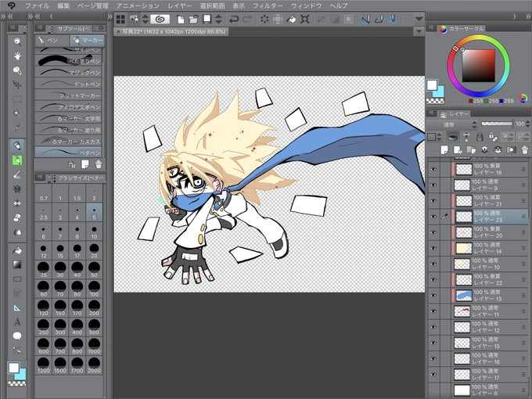The image size is (532, 399).
Task: Hide layer レイヤー 14
Action: [433, 248]
